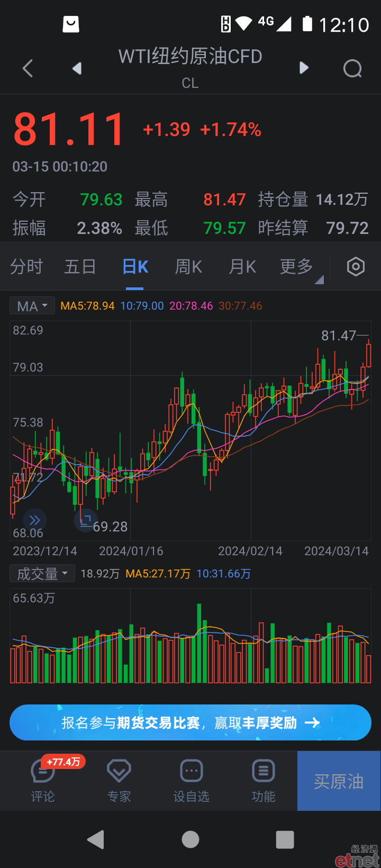This screenshot has width=381, height=868.
Task: Tap the double-chevron chart scroll icon
Action: 35,520
